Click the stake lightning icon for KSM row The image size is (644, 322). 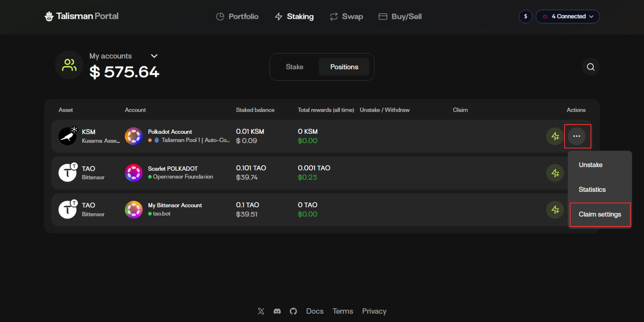[555, 136]
